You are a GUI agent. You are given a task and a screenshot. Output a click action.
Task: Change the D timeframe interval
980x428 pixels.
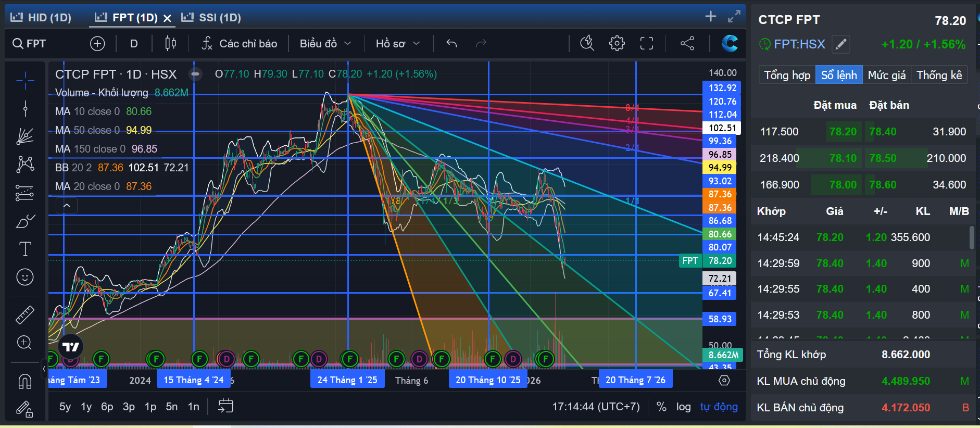click(x=134, y=44)
